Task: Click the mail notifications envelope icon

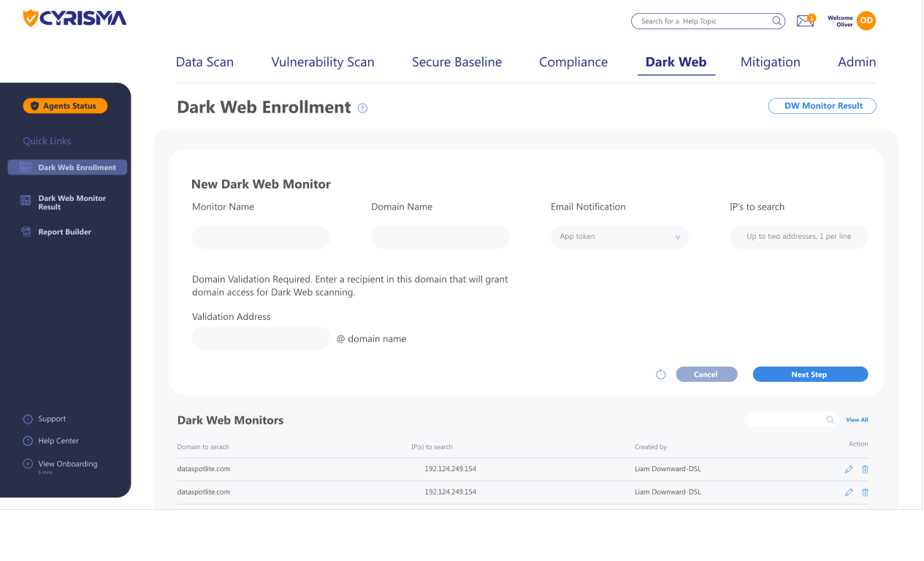Action: 805,21
